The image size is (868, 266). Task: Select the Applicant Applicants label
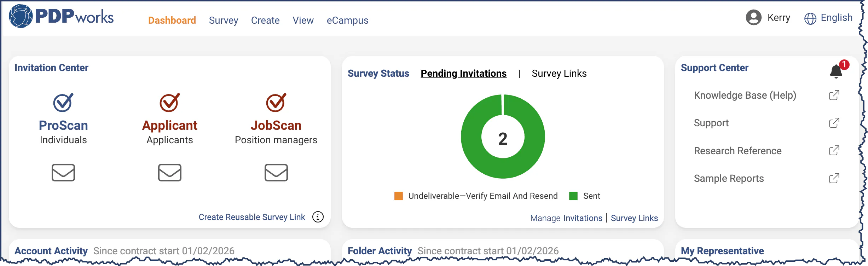(x=170, y=132)
